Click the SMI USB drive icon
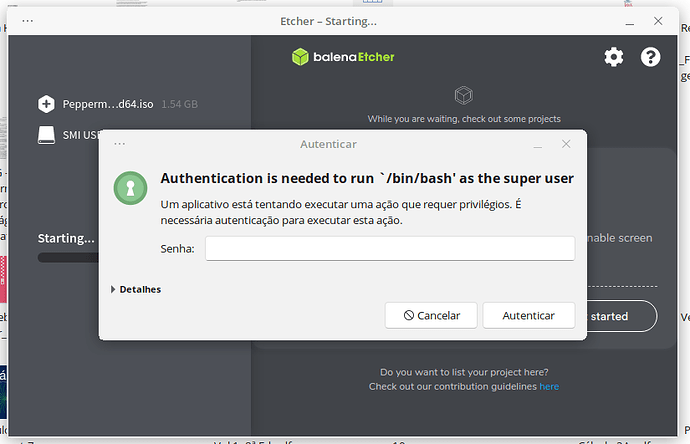This screenshot has height=444, width=690. click(46, 135)
